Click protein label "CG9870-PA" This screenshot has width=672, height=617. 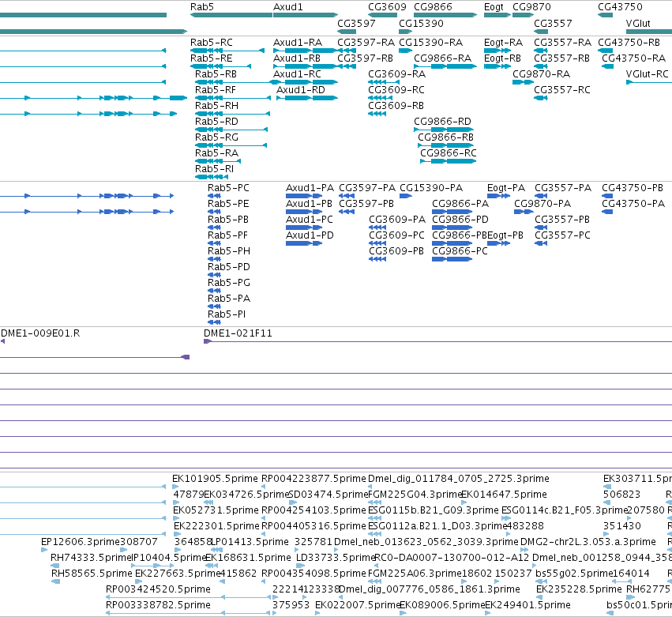pos(542,204)
